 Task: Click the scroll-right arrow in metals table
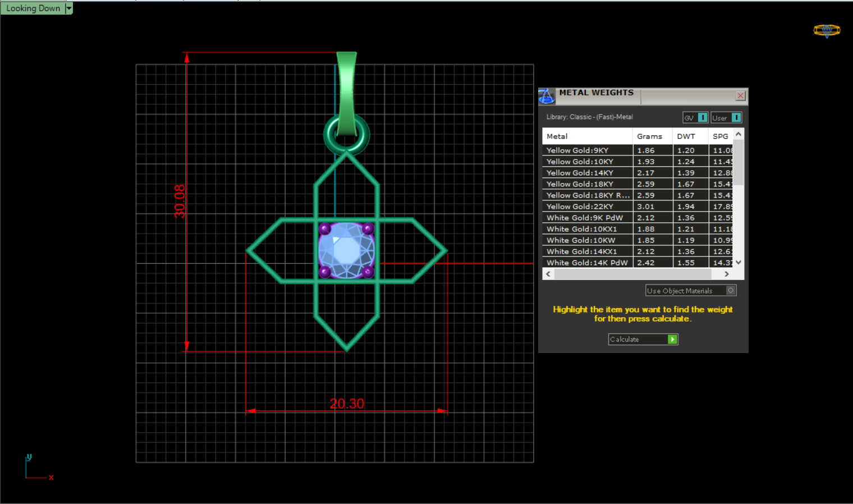pyautogui.click(x=727, y=274)
